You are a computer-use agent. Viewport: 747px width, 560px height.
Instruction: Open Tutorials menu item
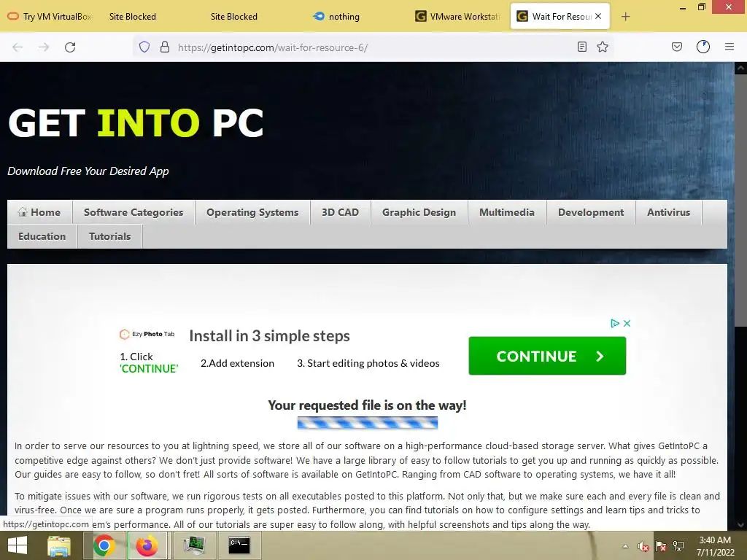(109, 236)
